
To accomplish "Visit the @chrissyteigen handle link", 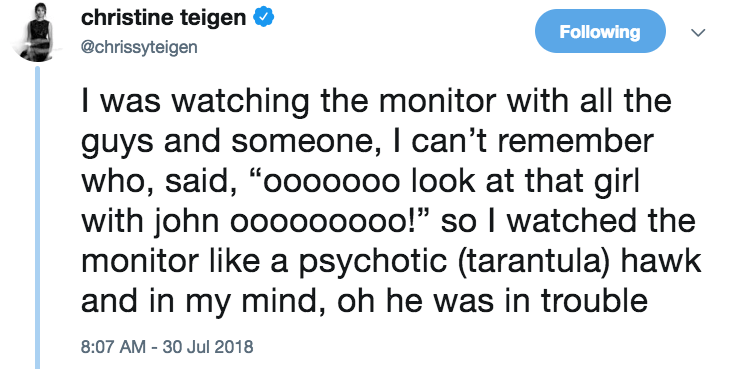I will point(139,47).
